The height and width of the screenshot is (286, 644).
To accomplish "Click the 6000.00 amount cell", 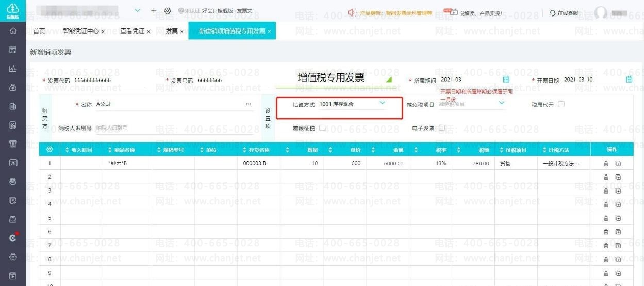I will tap(387, 164).
